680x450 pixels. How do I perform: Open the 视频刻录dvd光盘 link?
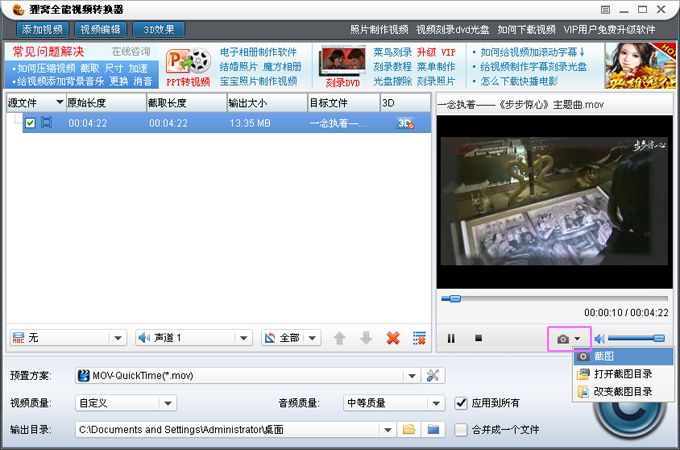[x=452, y=29]
